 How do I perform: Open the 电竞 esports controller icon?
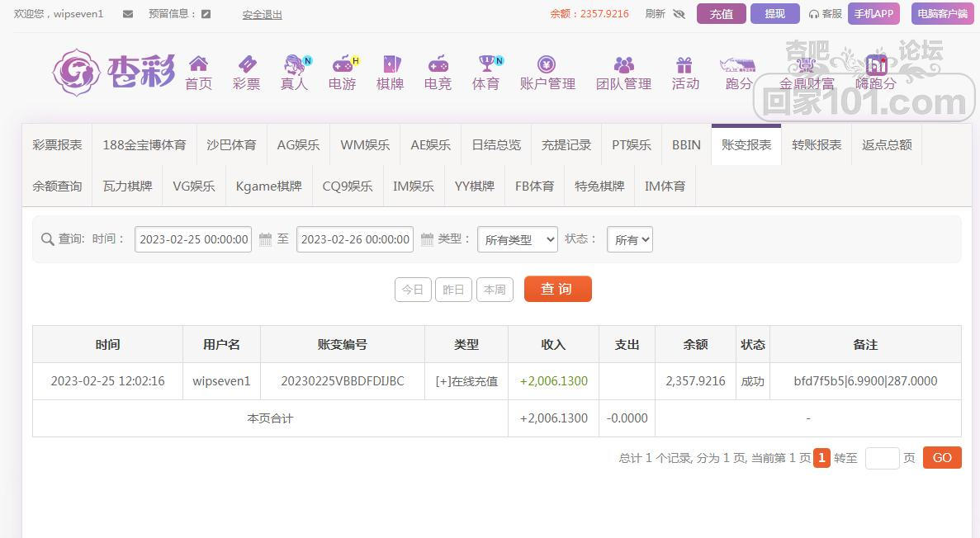click(x=438, y=63)
